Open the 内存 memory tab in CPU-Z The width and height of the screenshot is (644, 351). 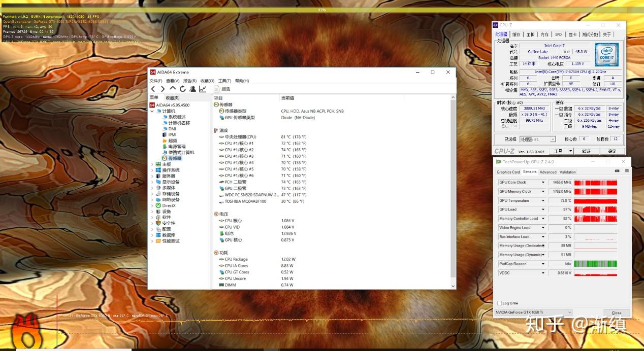544,34
